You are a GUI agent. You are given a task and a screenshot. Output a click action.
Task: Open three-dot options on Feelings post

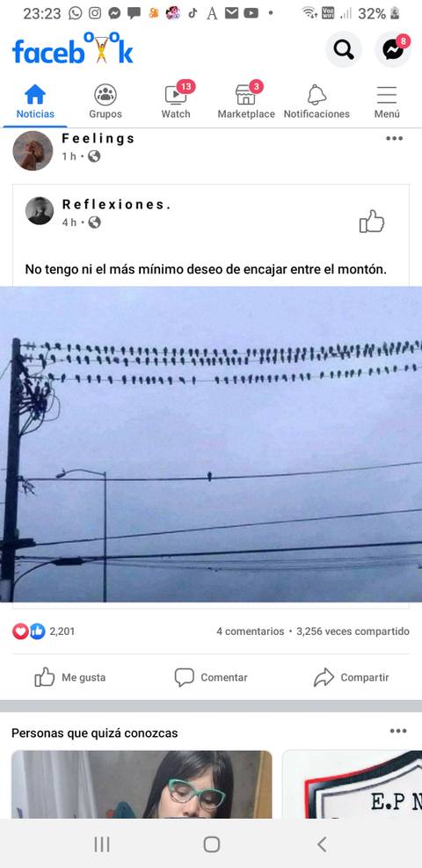pyautogui.click(x=395, y=138)
